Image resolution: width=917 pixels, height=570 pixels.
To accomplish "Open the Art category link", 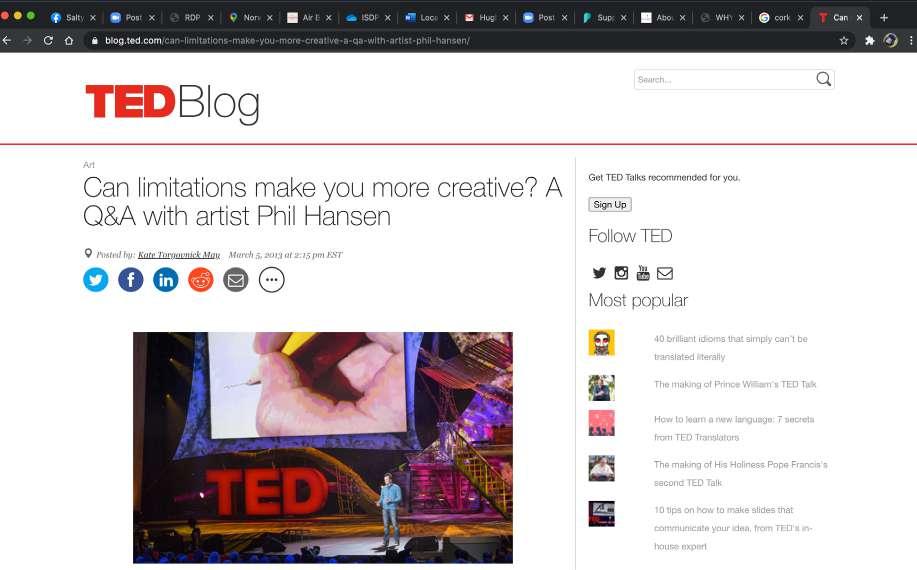I will point(89,165).
